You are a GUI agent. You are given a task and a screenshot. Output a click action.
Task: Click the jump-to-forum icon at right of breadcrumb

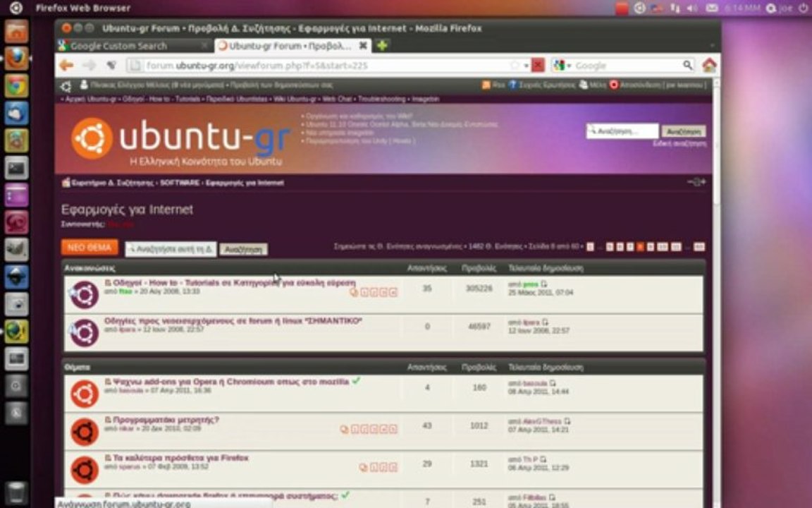tap(696, 182)
